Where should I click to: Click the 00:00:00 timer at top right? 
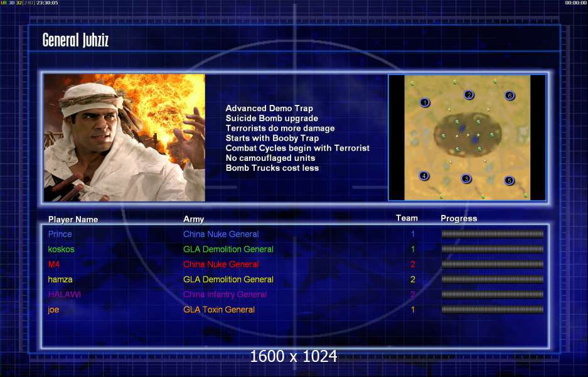click(576, 3)
